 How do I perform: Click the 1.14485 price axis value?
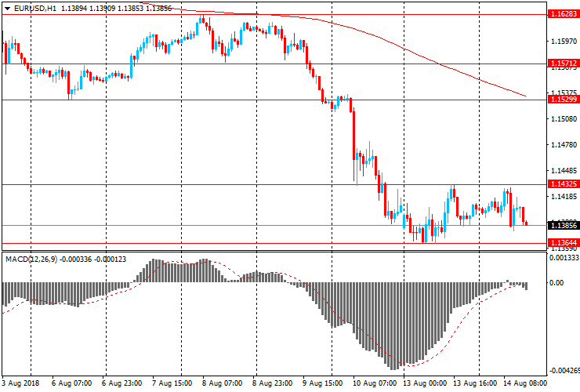pyautogui.click(x=564, y=171)
